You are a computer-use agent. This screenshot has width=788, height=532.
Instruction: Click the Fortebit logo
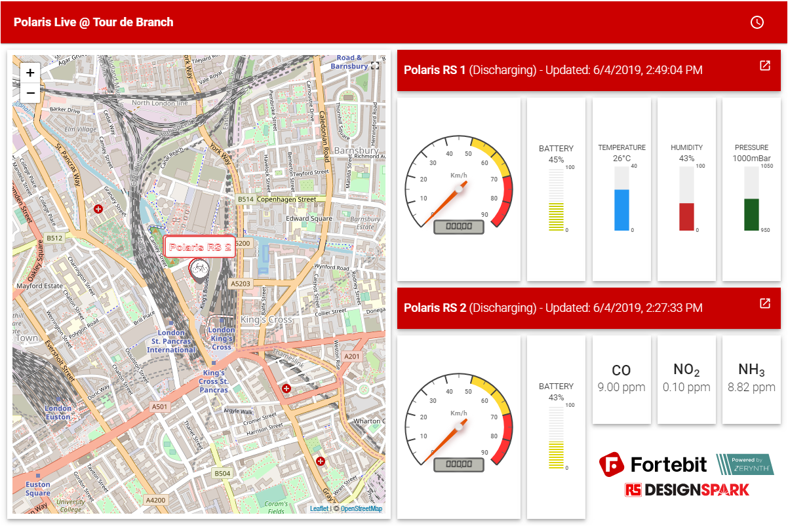tap(653, 465)
